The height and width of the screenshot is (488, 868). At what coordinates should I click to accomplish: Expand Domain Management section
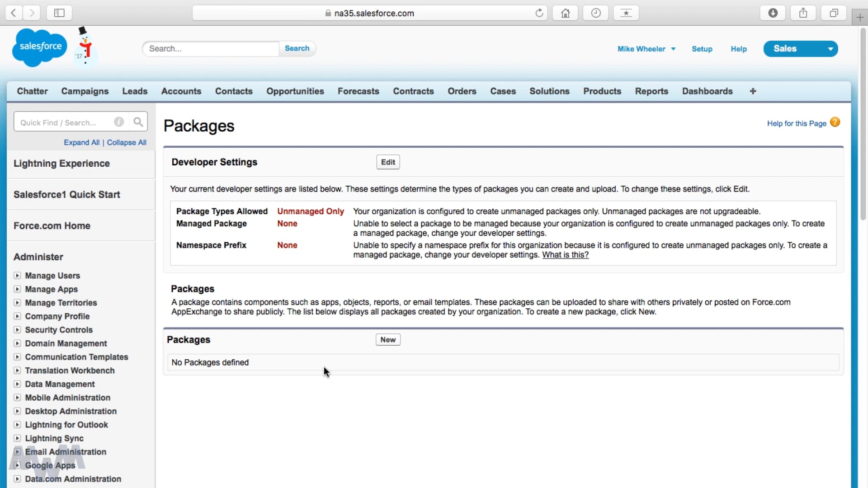[x=17, y=343]
